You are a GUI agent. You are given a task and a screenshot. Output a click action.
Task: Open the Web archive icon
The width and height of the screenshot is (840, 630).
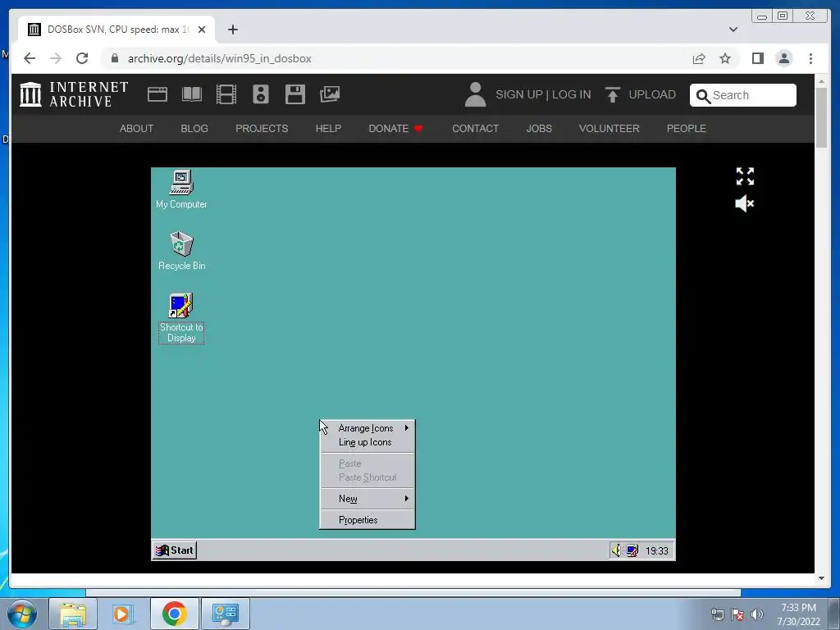pos(157,94)
